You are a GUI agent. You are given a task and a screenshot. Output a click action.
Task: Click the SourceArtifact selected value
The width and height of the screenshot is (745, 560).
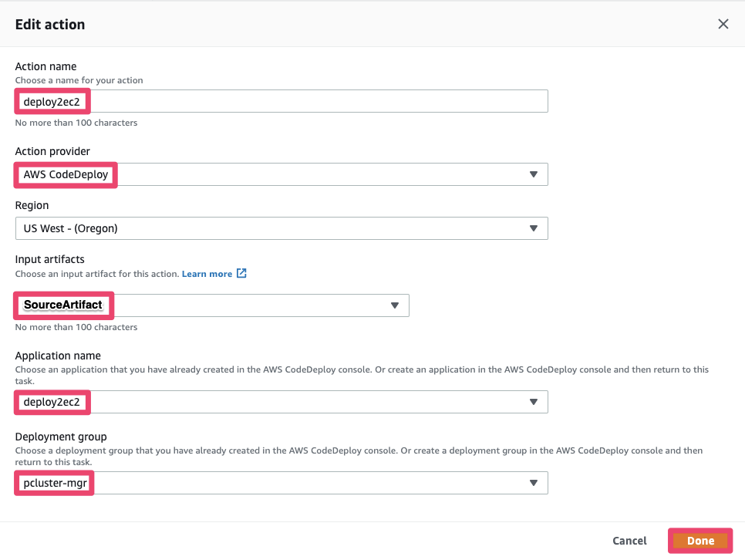(x=63, y=305)
